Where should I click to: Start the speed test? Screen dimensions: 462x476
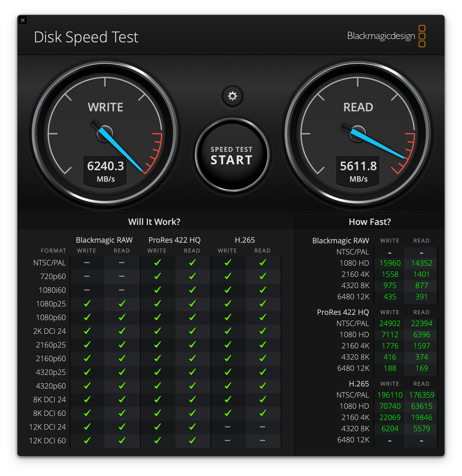232,155
